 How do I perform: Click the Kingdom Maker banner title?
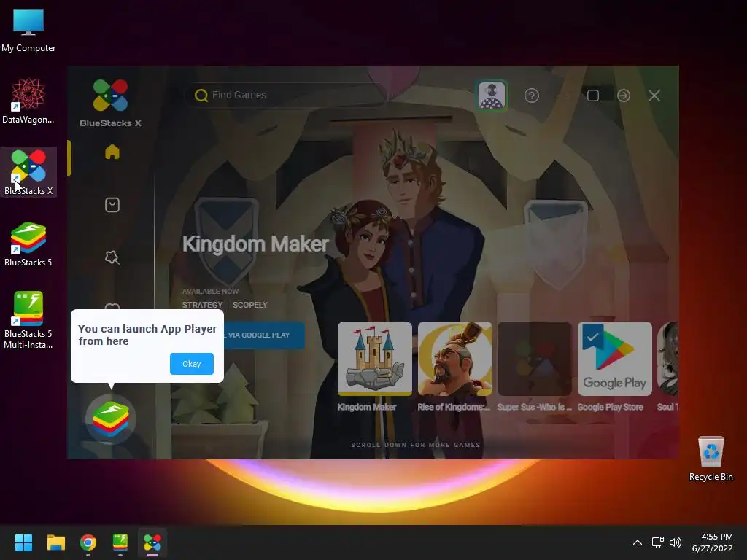(255, 244)
